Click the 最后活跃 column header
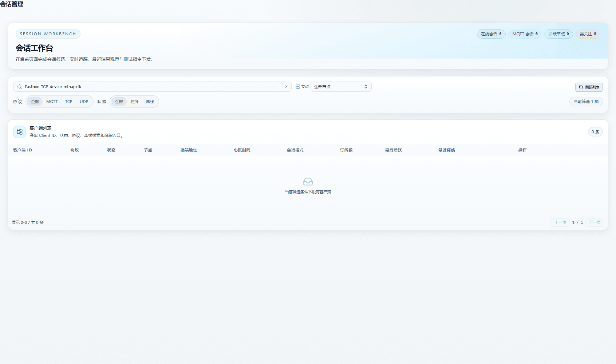Screen dimensions: 616x364 [394, 150]
